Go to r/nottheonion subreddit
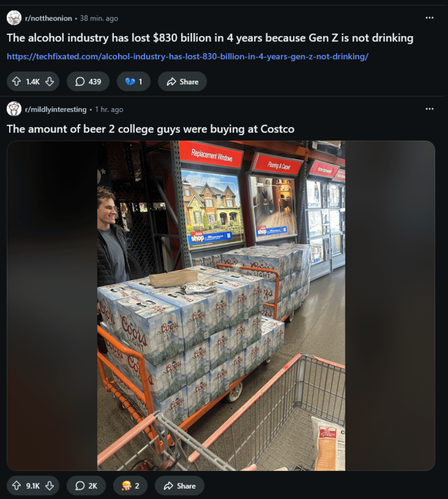 [x=48, y=18]
